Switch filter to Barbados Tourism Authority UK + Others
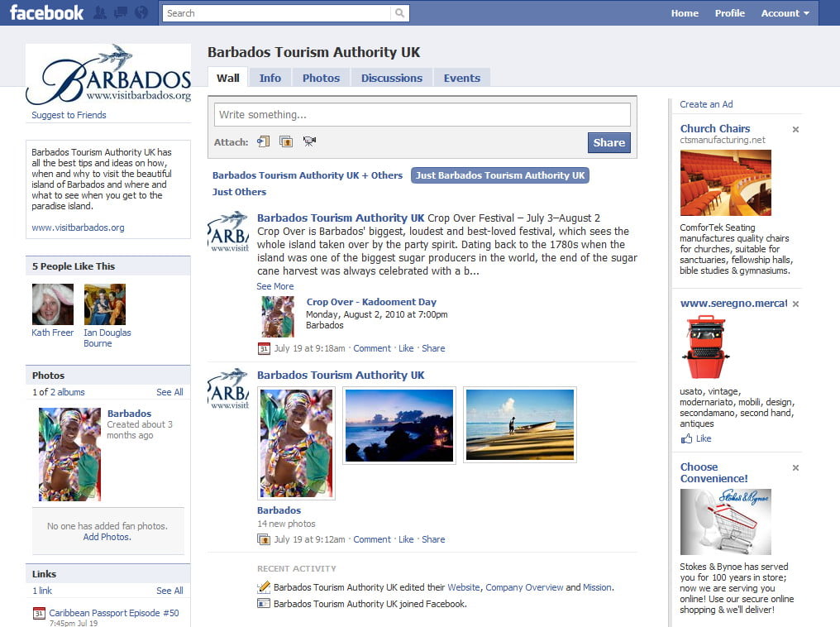This screenshot has width=840, height=627. click(307, 175)
